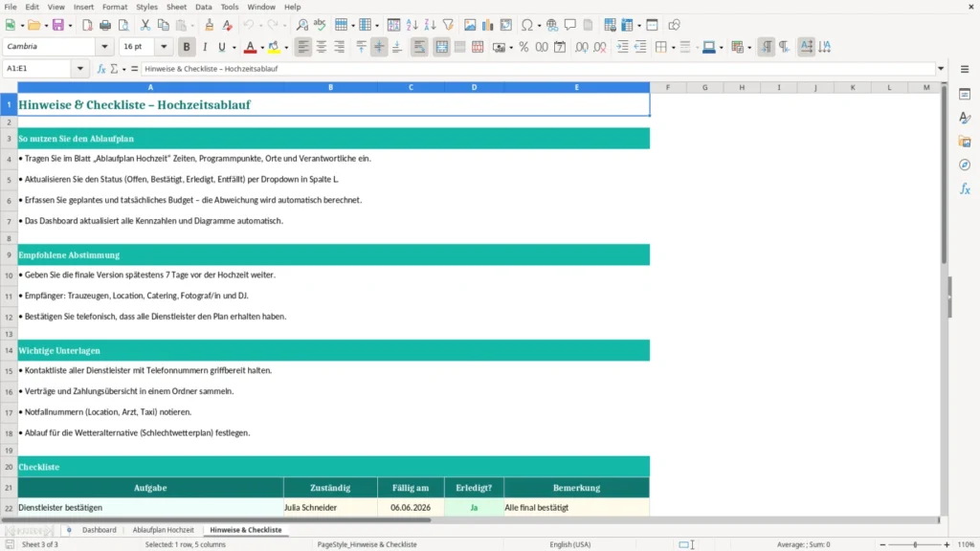980x551 pixels.
Task: Format as Percent icon
Action: (523, 47)
